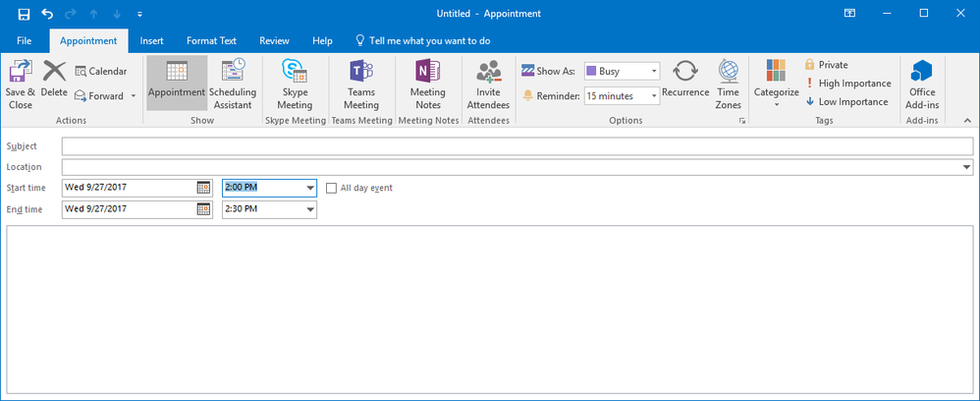
Task: Click in the appointment body text area
Action: tap(490, 310)
